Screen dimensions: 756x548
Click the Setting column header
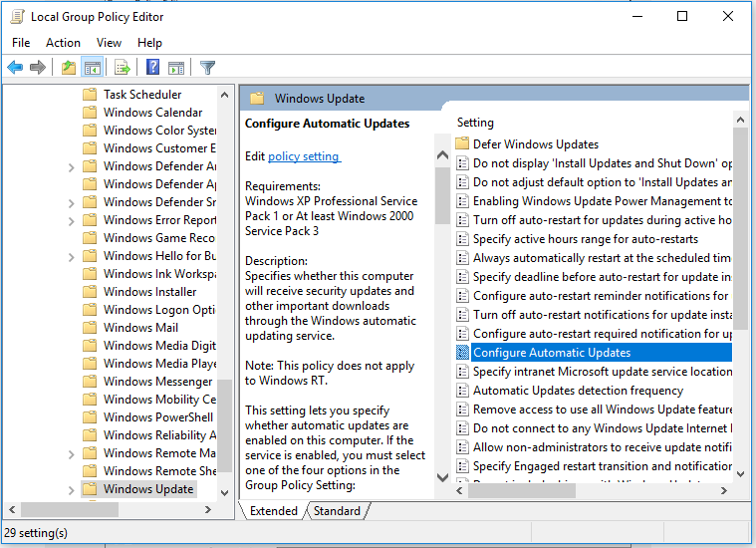point(475,122)
